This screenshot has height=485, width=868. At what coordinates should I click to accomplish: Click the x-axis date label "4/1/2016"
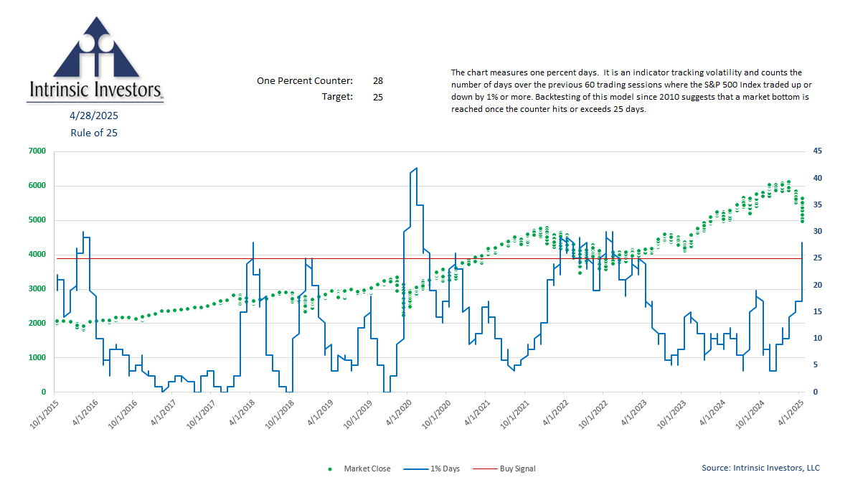[x=85, y=413]
